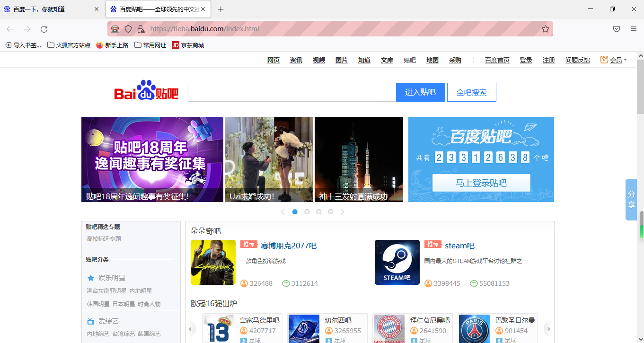This screenshot has width=644, height=343.
Task: Open 视频 in top navigation
Action: [x=319, y=60]
